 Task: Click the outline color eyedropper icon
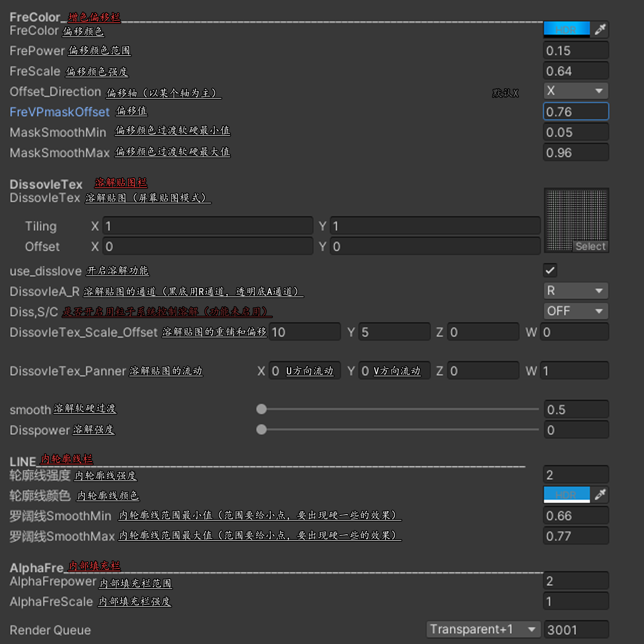(600, 494)
